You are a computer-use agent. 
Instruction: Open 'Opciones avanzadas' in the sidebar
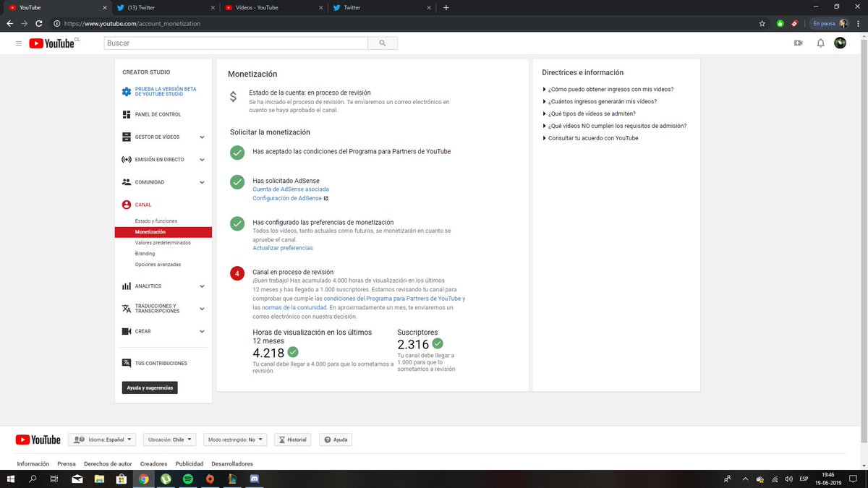point(158,265)
